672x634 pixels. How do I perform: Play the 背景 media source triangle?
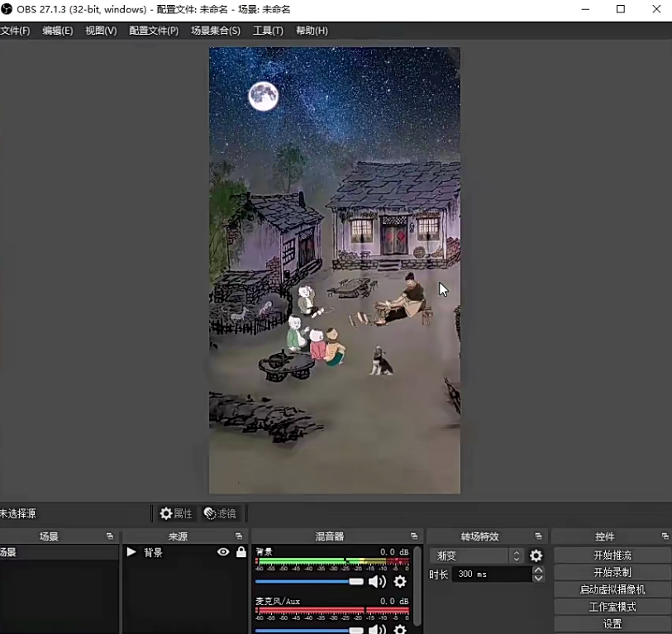[131, 552]
